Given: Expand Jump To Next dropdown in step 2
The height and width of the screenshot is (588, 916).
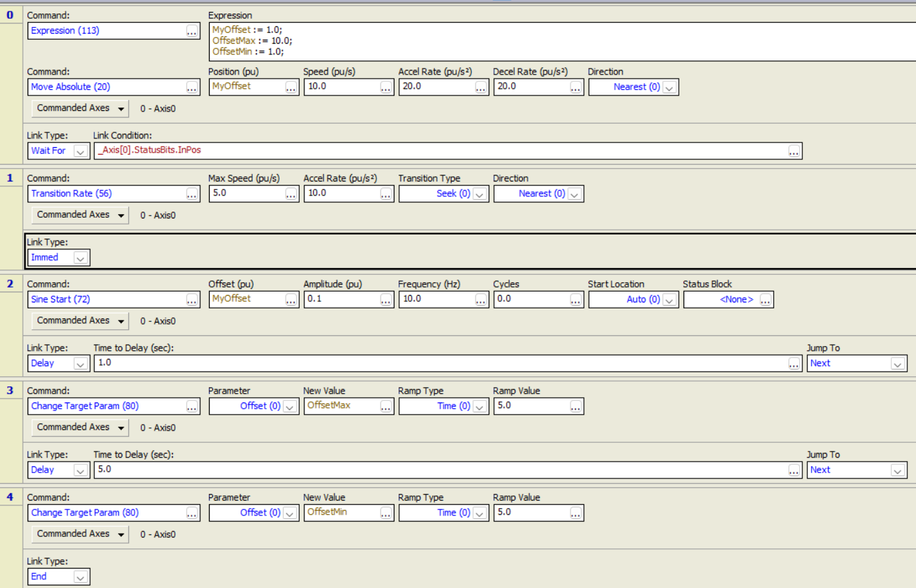Looking at the screenshot, I should tap(899, 364).
